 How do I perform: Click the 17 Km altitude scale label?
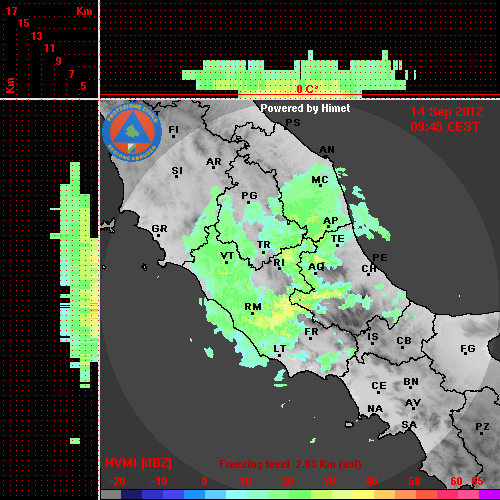(11, 11)
